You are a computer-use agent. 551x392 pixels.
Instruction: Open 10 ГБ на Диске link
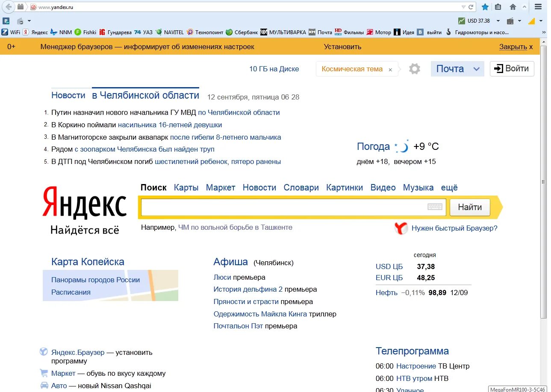(274, 69)
